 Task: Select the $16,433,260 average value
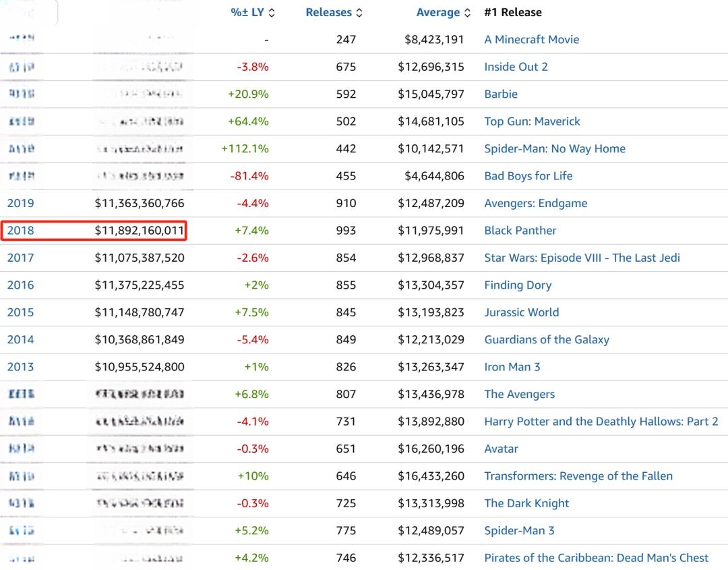pyautogui.click(x=431, y=476)
